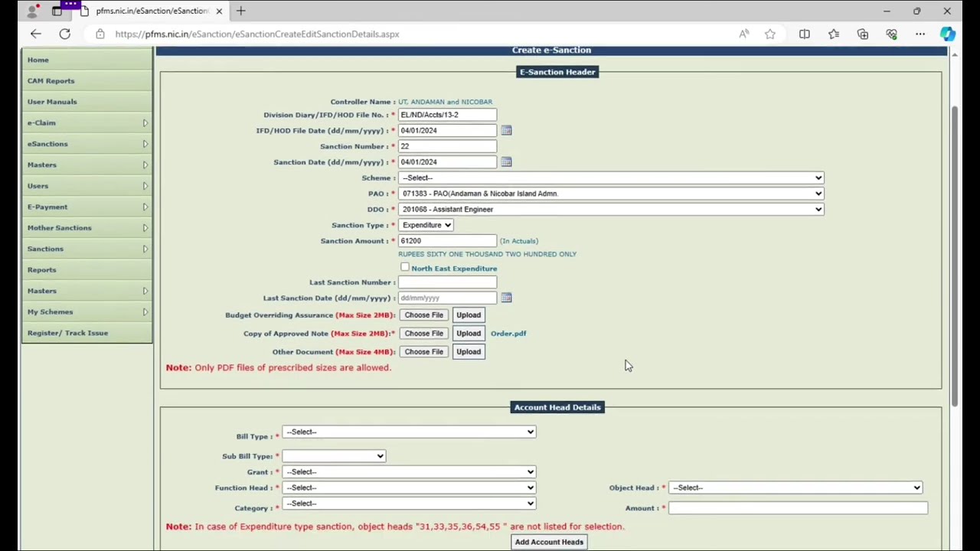Expand e-Claim submenu arrow
This screenshot has height=551, width=980.
coord(145,122)
